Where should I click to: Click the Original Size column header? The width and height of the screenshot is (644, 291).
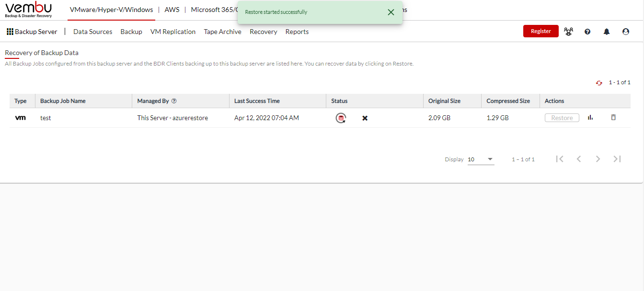[x=444, y=101]
